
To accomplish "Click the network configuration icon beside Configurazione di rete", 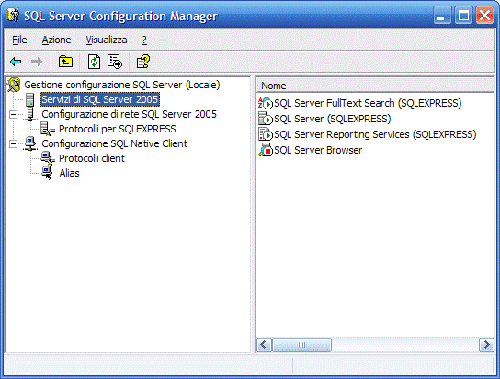I will [31, 114].
